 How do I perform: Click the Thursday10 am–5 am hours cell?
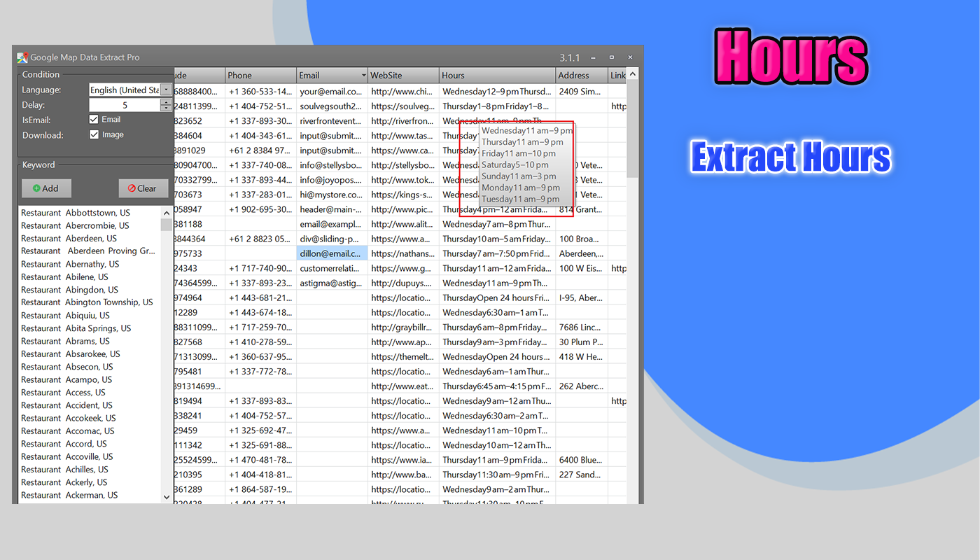coord(497,239)
